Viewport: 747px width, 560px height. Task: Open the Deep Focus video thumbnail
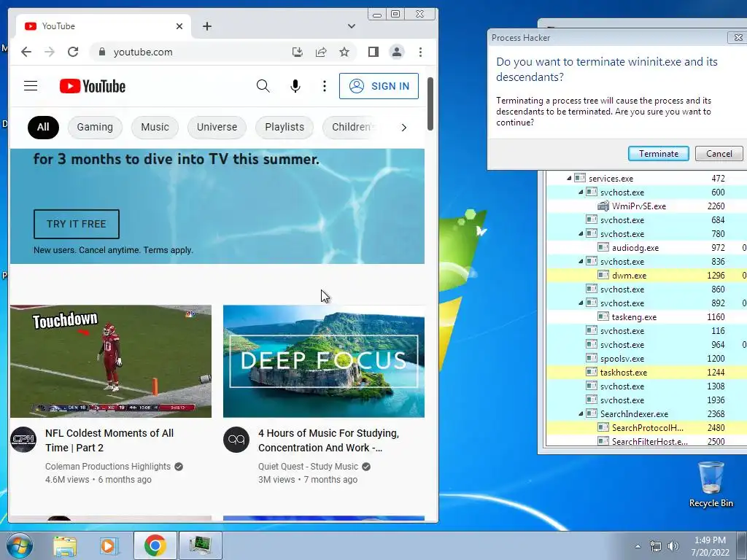(323, 361)
